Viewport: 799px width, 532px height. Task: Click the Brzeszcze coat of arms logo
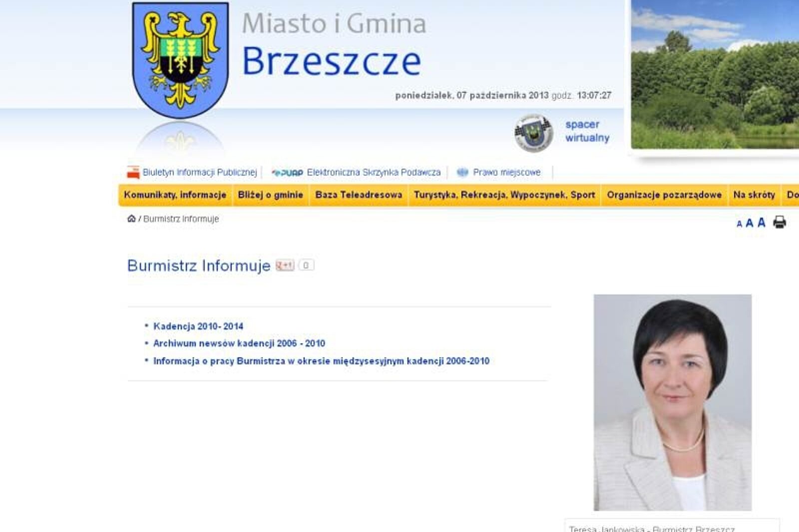180,59
